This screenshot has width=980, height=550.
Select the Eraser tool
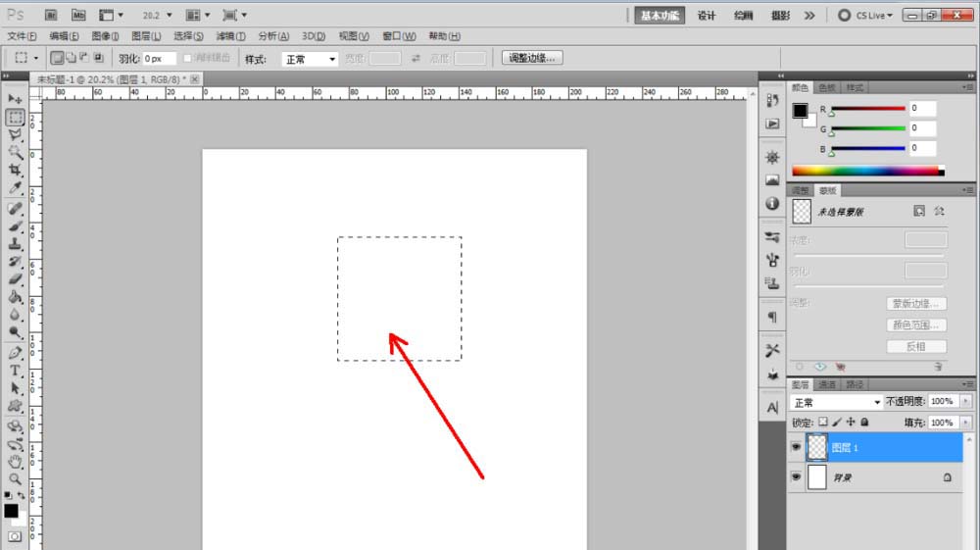pyautogui.click(x=15, y=278)
